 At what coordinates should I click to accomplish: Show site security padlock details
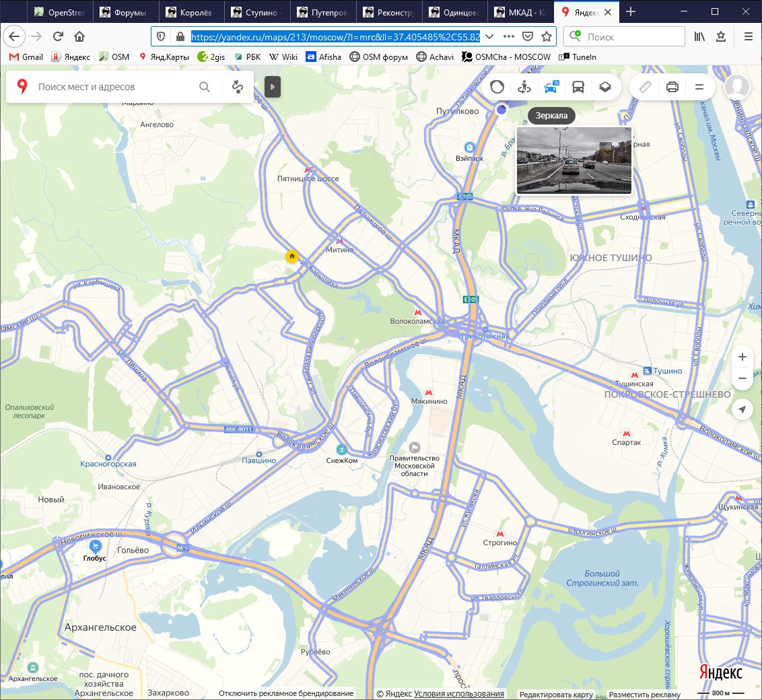[180, 36]
